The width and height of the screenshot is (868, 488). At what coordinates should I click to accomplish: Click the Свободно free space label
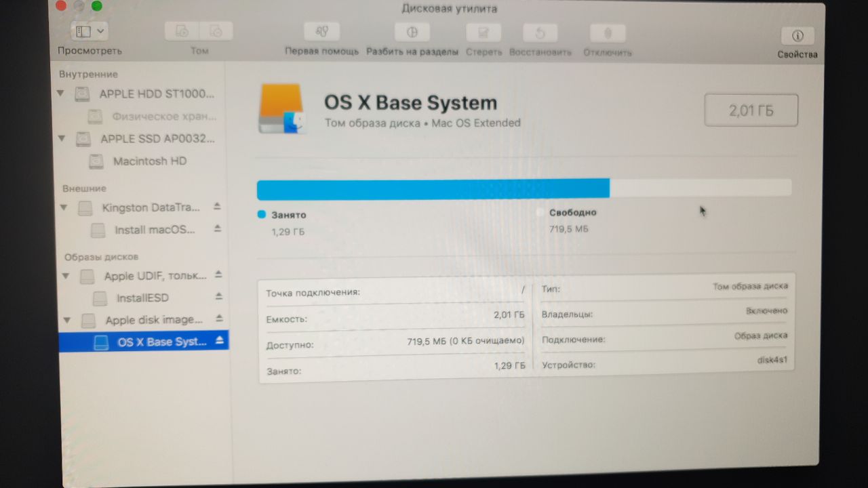click(573, 212)
